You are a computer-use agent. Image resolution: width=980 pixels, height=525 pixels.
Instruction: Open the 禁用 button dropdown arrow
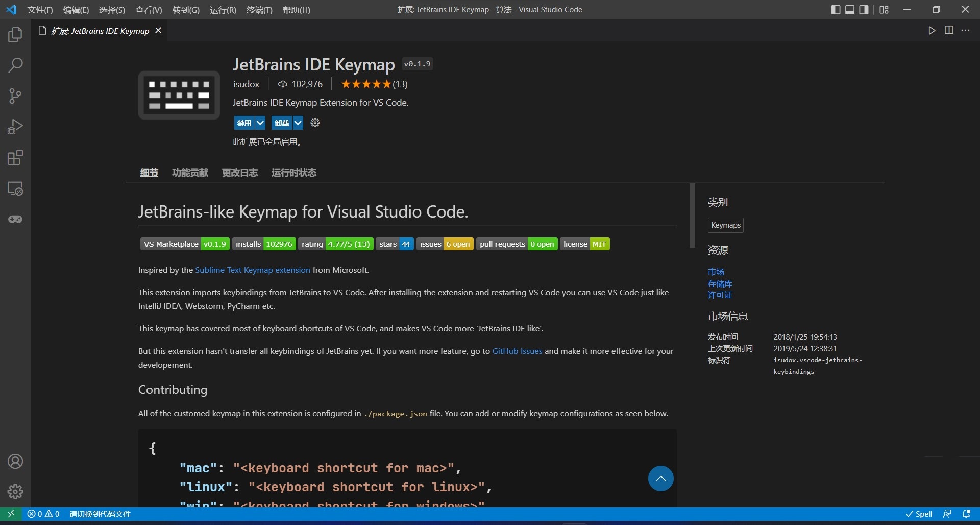(260, 123)
